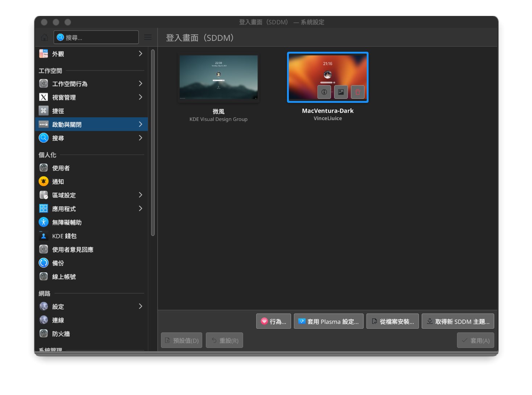532x395 pixels.
Task: Click the sidebar vertical scrollbar
Action: (153, 143)
